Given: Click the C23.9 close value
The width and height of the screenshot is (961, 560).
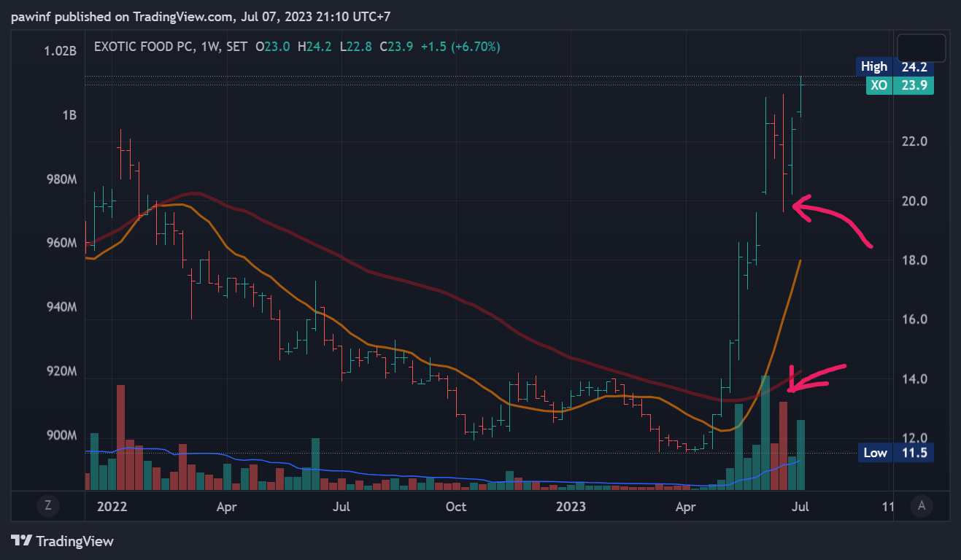Looking at the screenshot, I should [396, 47].
